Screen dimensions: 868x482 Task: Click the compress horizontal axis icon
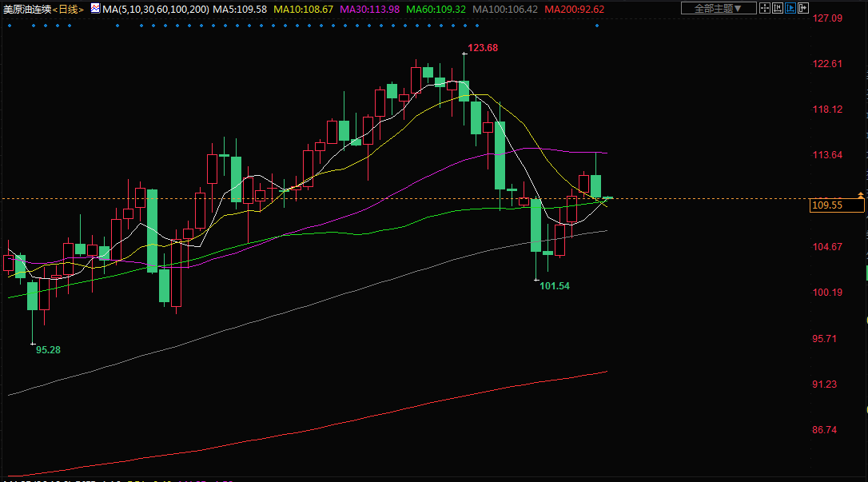(x=778, y=8)
